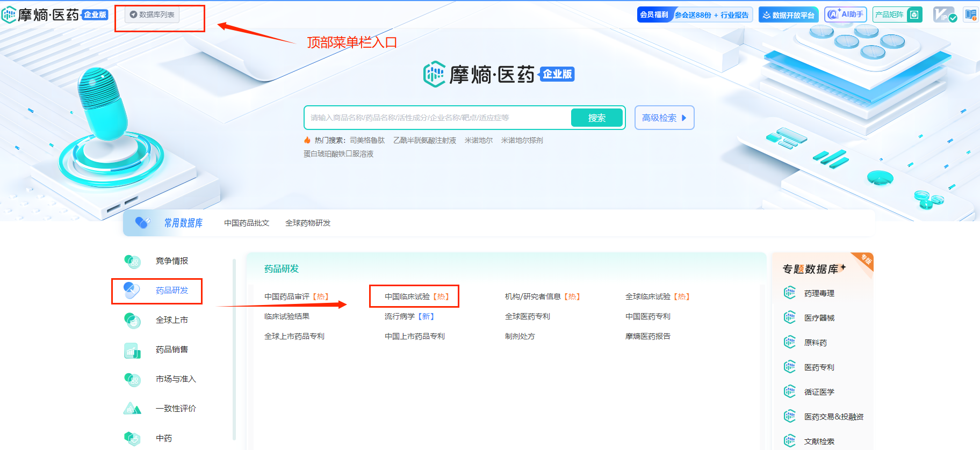Search the hot term 司美格鲁肽
Image resolution: width=980 pixels, height=450 pixels.
click(x=367, y=140)
